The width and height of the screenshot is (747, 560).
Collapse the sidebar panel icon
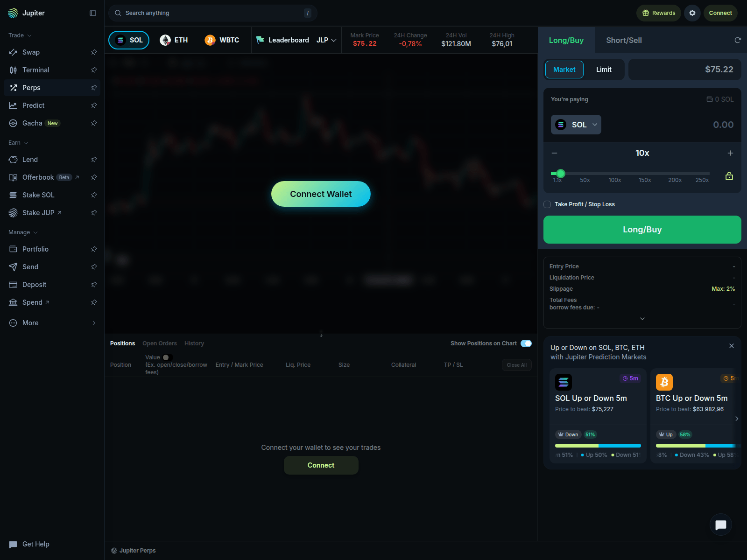[x=93, y=13]
